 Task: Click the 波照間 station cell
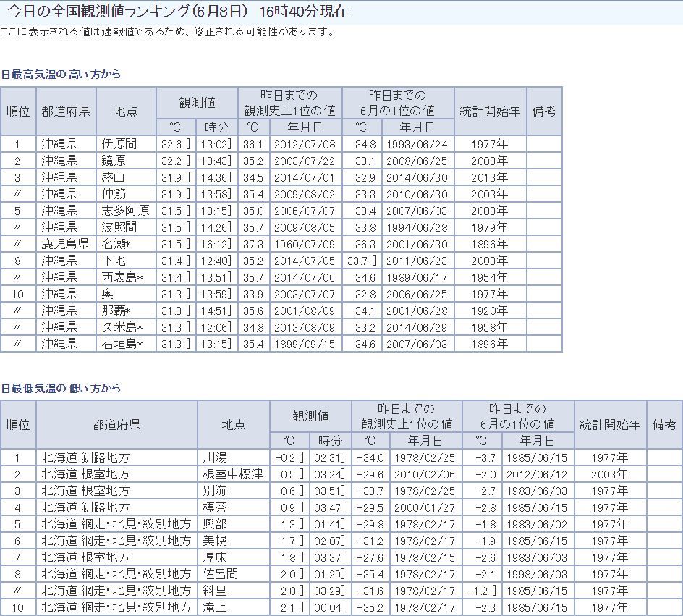tap(119, 227)
